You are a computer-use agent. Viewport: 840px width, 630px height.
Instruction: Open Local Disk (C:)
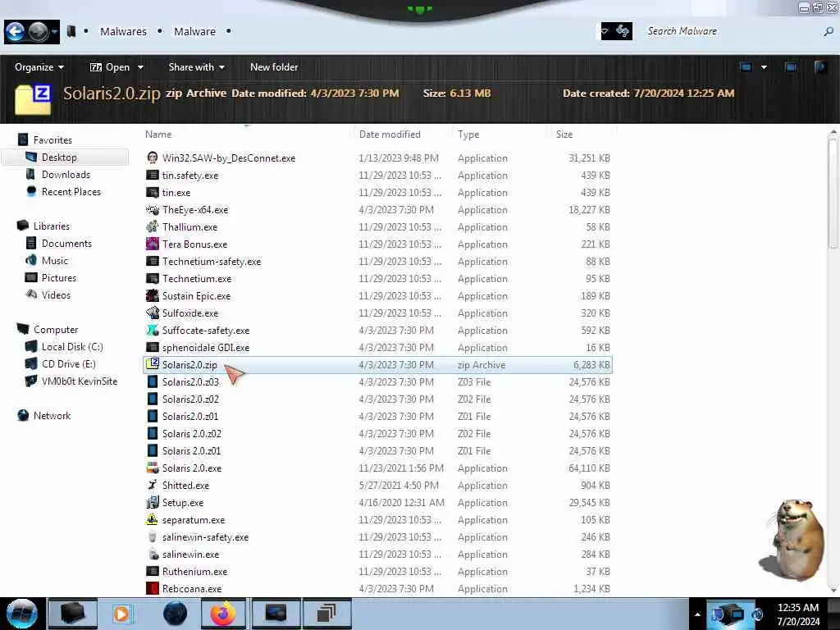click(x=72, y=347)
